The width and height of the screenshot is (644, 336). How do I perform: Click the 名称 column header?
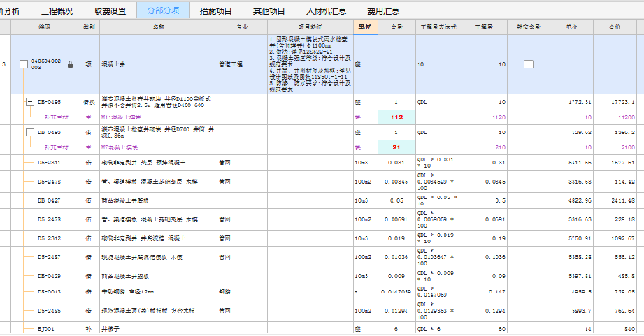[x=158, y=27]
